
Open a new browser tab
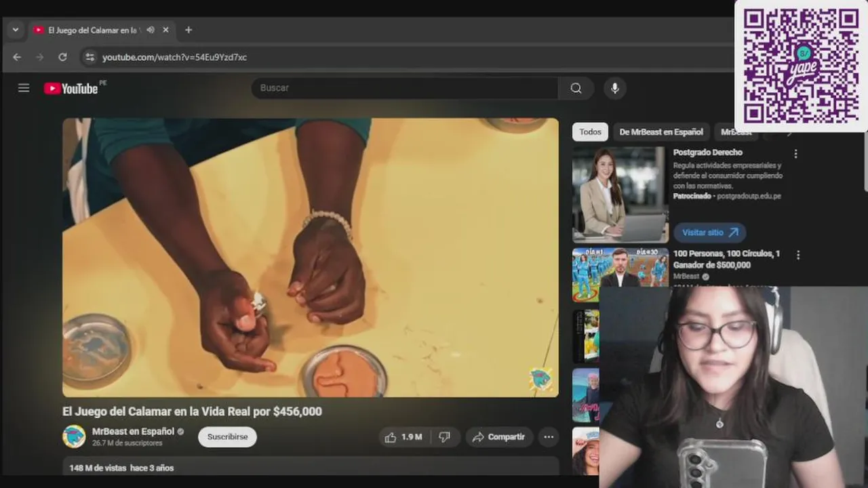tap(189, 30)
